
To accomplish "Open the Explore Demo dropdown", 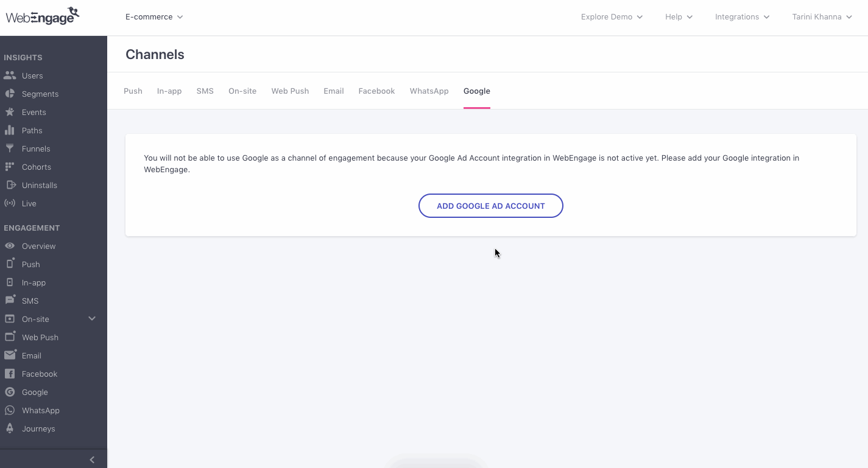I will [x=611, y=16].
